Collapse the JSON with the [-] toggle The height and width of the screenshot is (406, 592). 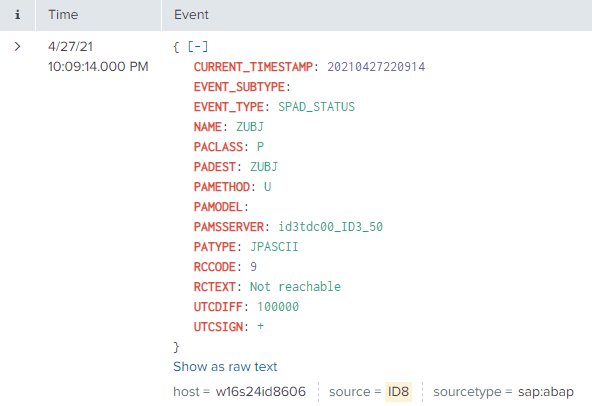tap(197, 47)
